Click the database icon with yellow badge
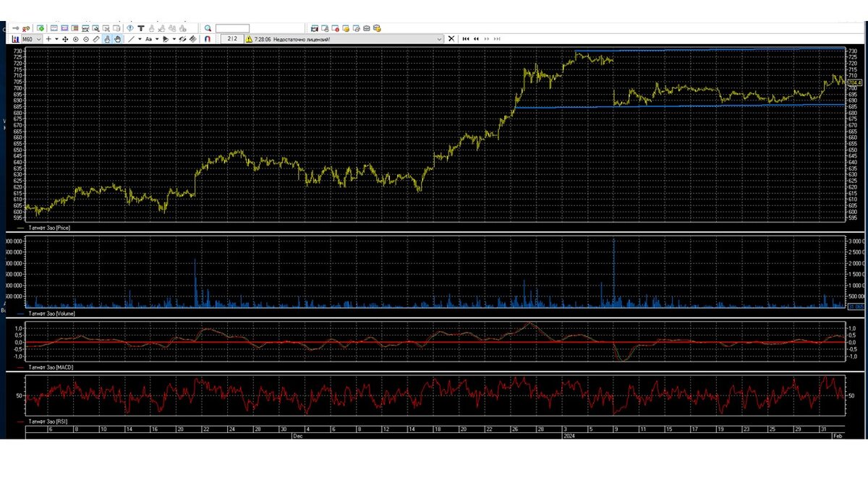868x488 pixels. pyautogui.click(x=377, y=28)
